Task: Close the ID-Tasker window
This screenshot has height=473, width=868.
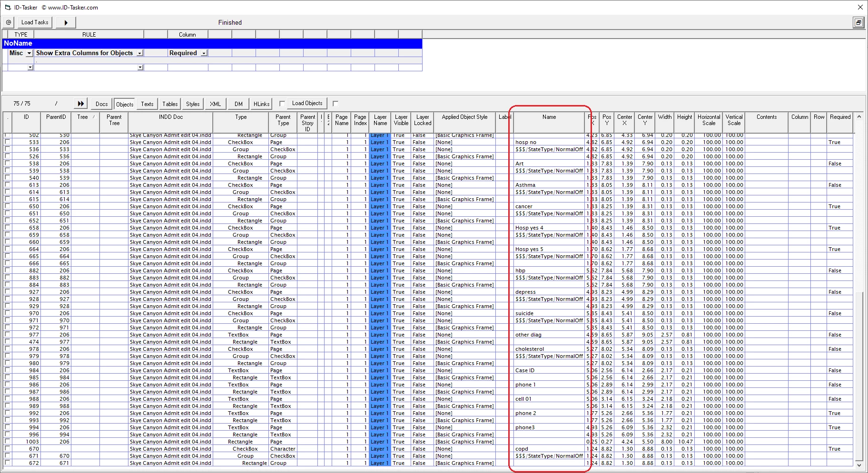Action: pos(860,7)
